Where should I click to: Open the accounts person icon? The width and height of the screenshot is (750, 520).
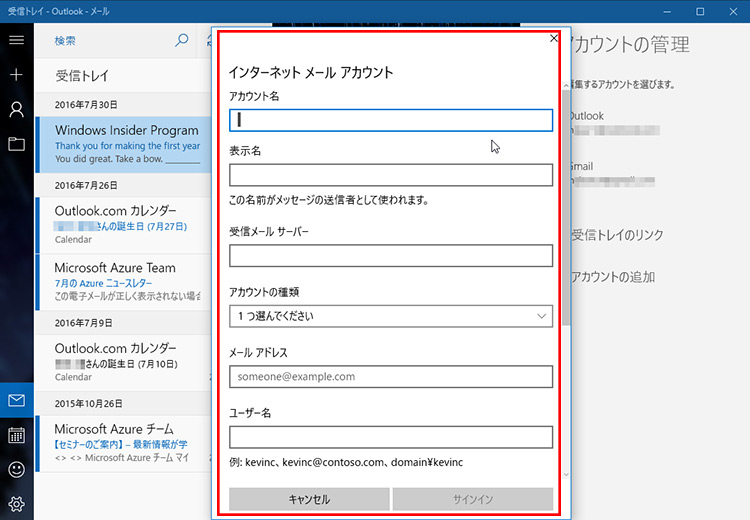(16, 109)
